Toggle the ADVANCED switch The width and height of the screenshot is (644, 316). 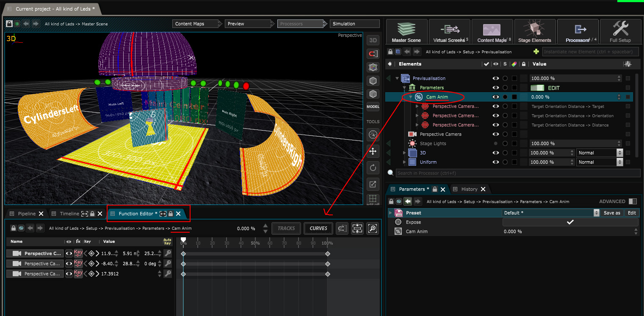tap(633, 201)
